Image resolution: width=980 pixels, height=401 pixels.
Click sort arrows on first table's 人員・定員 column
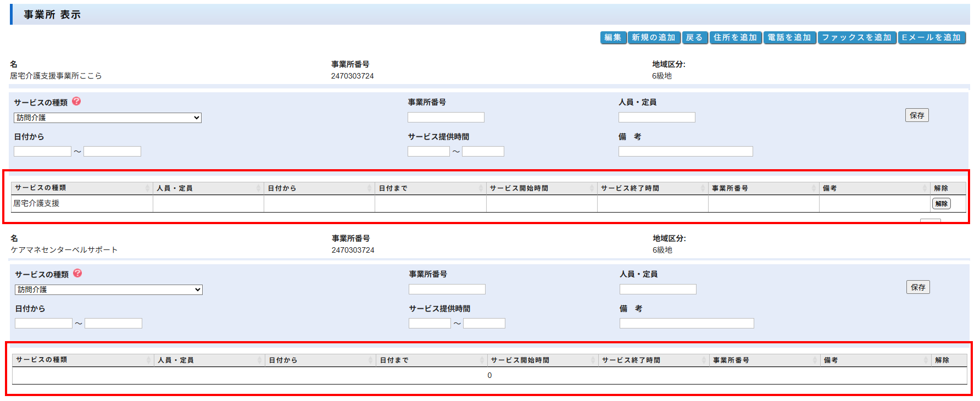258,188
